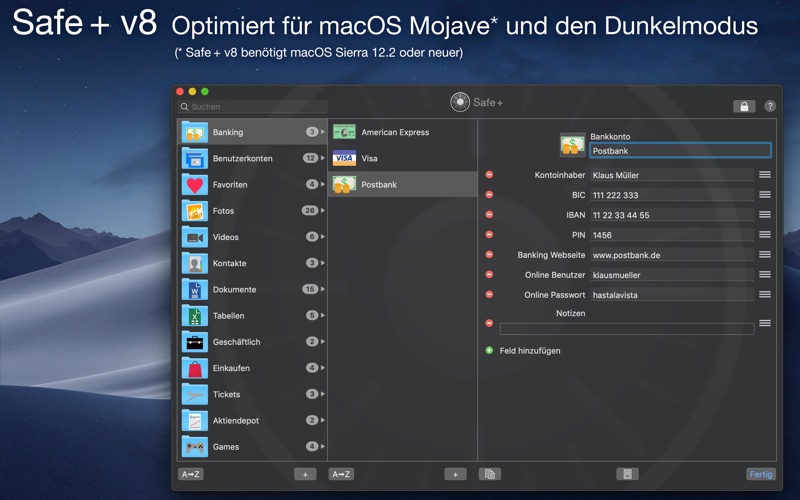Click the BIC field 111 222 333
The height and width of the screenshot is (500, 800).
tap(672, 195)
